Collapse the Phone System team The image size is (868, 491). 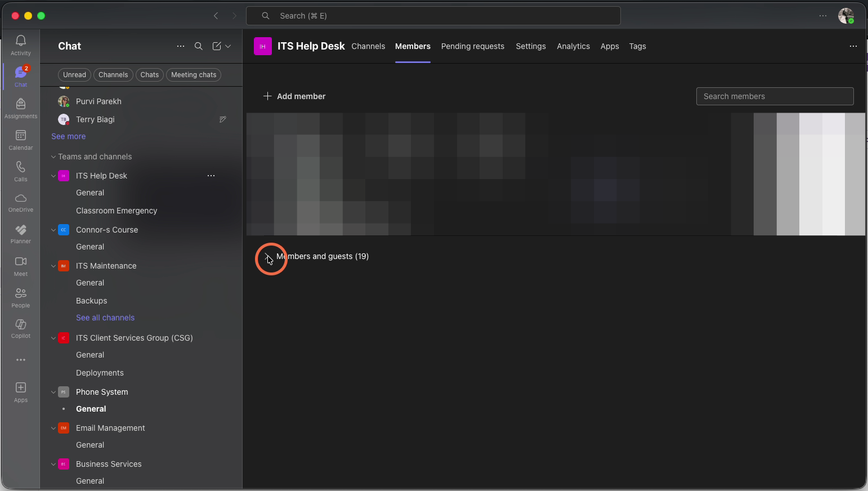[x=53, y=392]
